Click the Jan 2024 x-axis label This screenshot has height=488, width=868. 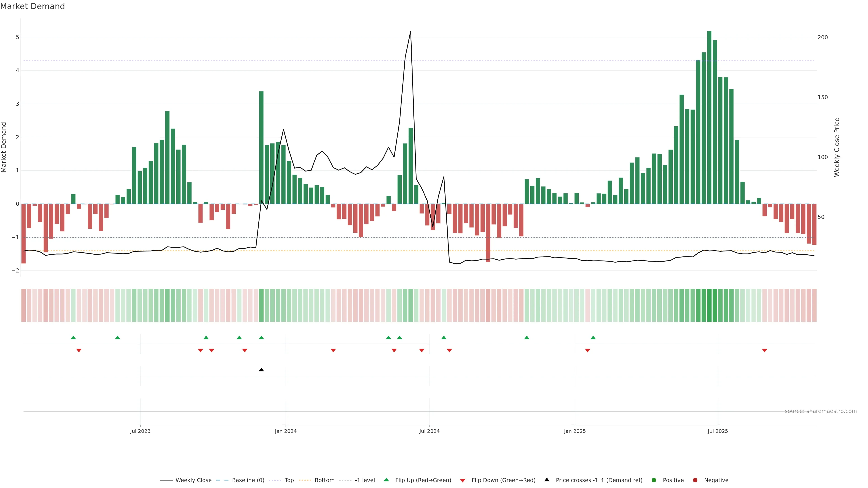click(285, 431)
